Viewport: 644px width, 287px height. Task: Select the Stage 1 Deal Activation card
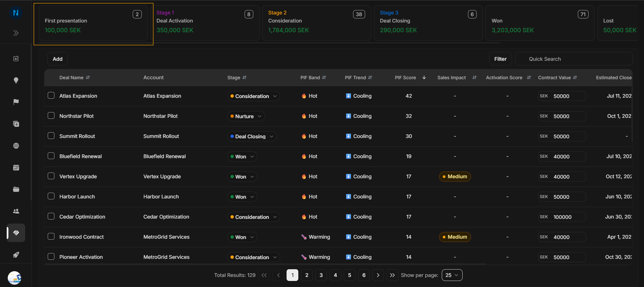click(205, 23)
